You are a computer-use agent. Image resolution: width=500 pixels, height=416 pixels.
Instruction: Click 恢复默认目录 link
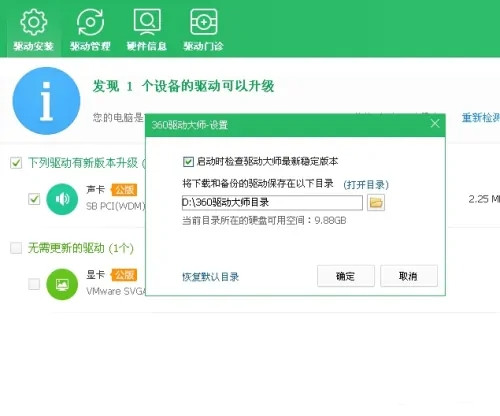(210, 277)
